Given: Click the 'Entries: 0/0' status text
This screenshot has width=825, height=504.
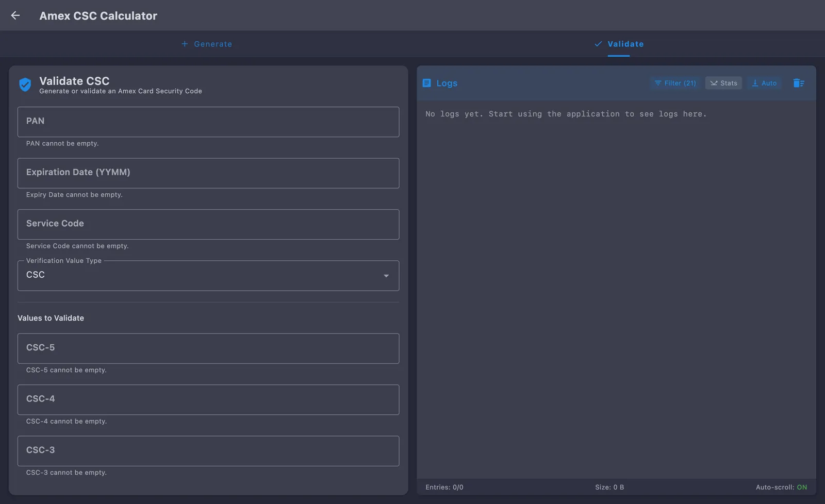Looking at the screenshot, I should [x=444, y=487].
